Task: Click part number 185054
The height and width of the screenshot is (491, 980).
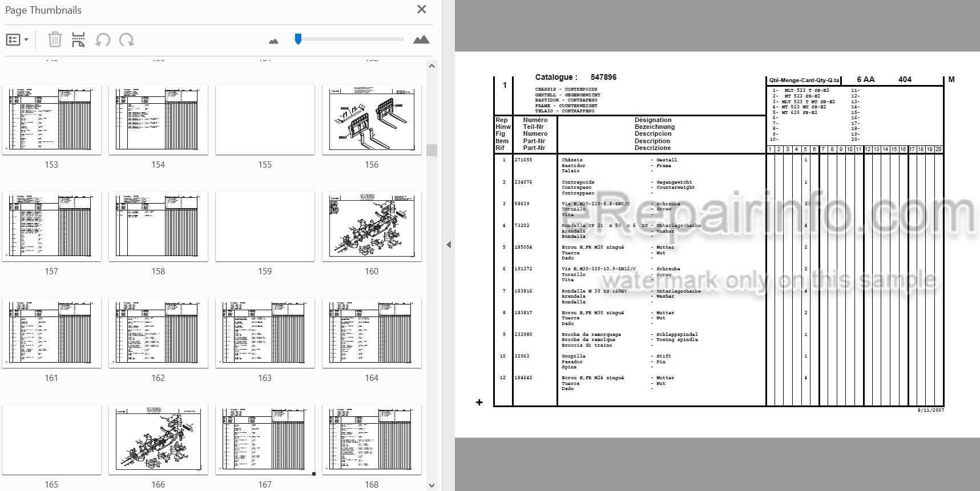Action: (x=523, y=247)
